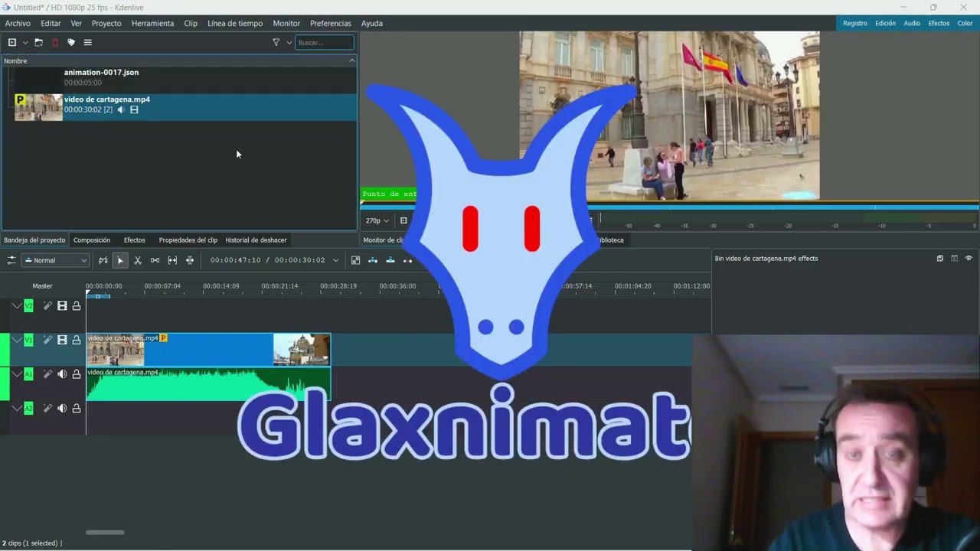This screenshot has height=551, width=980.
Task: Toggle V2 track target label
Action: 28,306
